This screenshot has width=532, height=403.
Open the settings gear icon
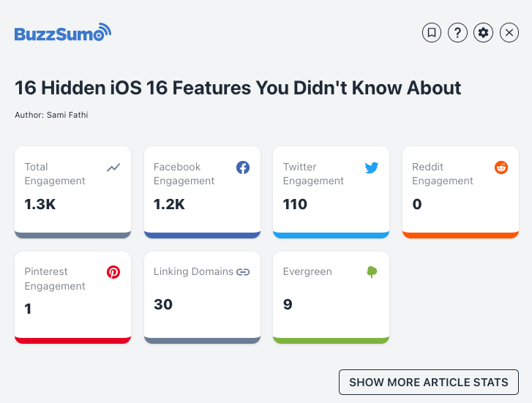483,32
